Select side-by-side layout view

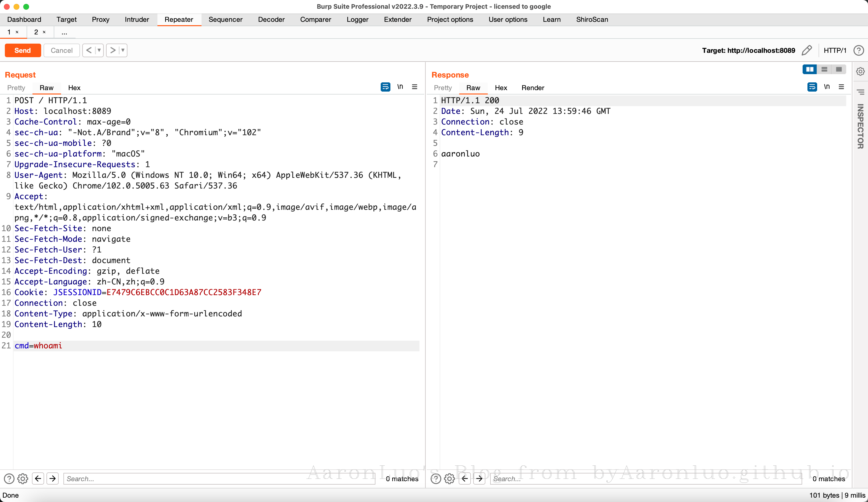pos(810,69)
